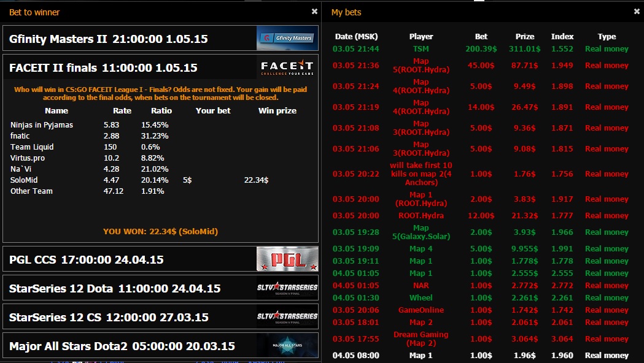Click the Bet column header in My bets
The width and height of the screenshot is (644, 363).
click(481, 37)
